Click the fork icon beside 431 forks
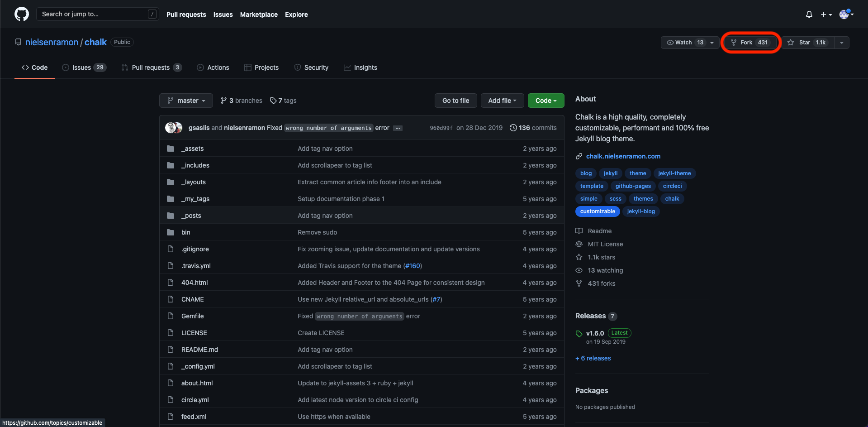 pos(579,283)
